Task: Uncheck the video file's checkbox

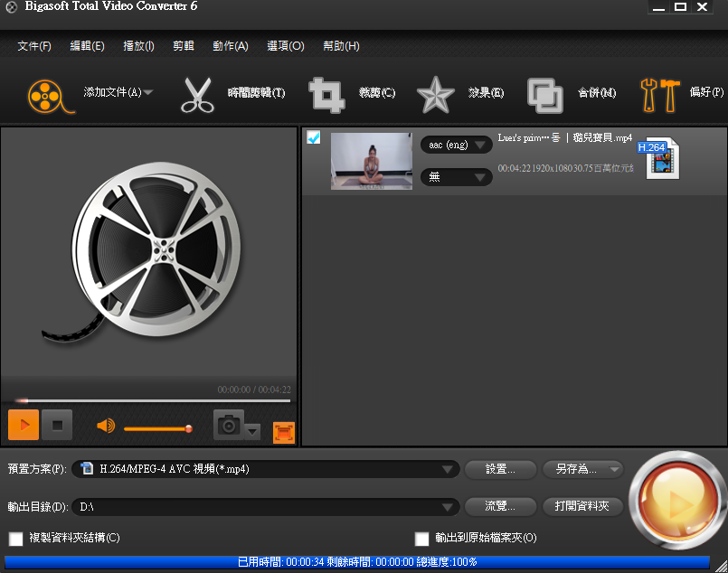Action: click(x=314, y=137)
